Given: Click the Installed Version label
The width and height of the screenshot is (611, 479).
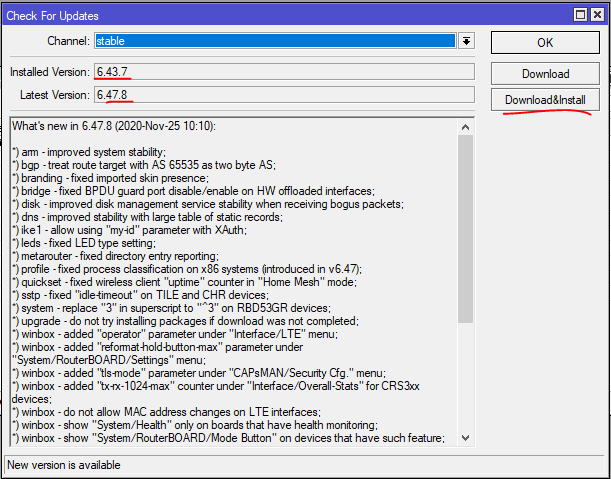Looking at the screenshot, I should (x=50, y=72).
